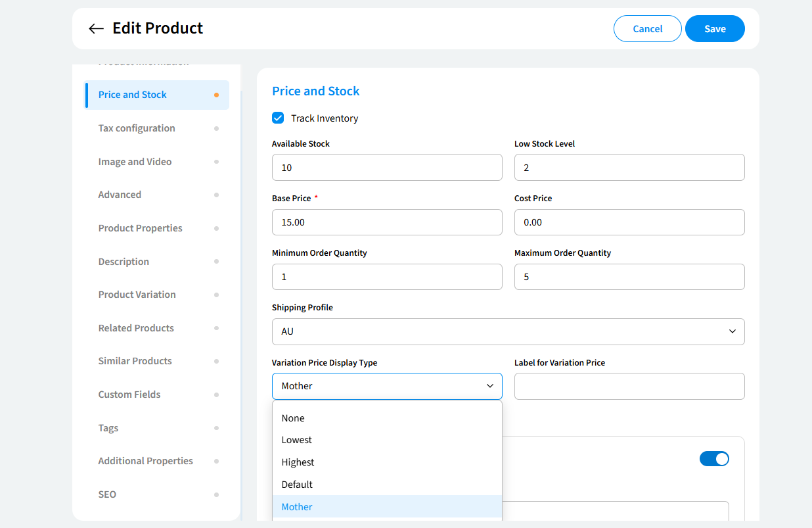812x528 pixels.
Task: Open the SEO section
Action: (107, 494)
